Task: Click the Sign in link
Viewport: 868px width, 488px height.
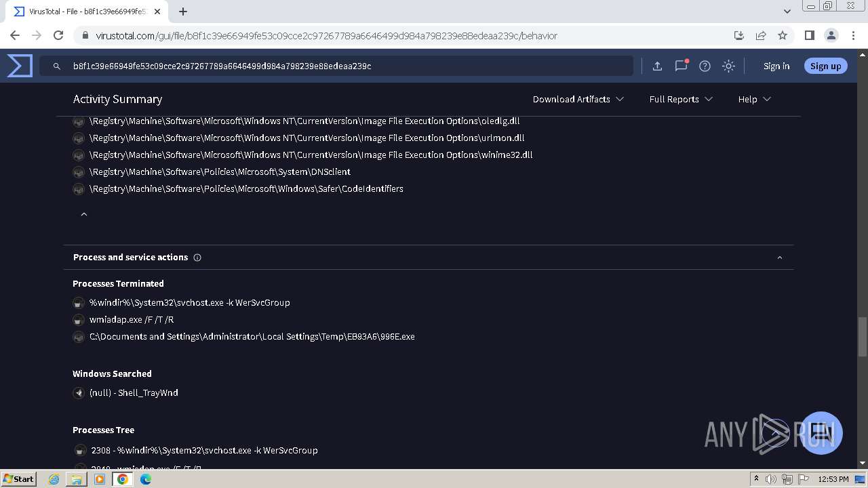Action: (776, 66)
